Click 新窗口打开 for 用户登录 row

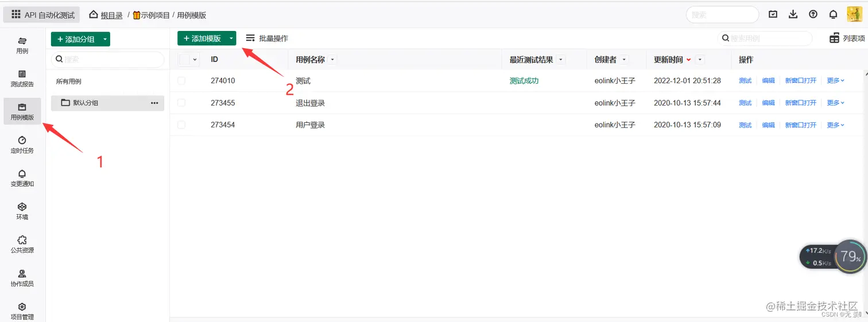[x=801, y=125]
